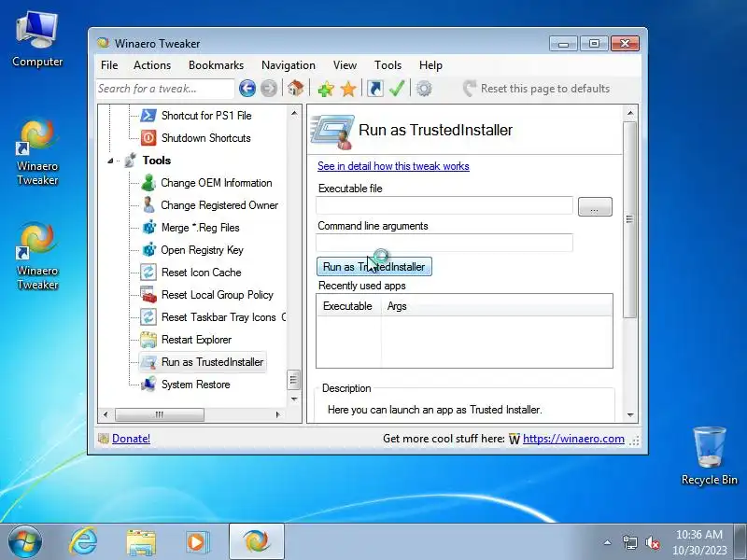Screen dimensions: 747x560
Task: Select the Shortcut for PS1 File icon
Action: click(148, 115)
